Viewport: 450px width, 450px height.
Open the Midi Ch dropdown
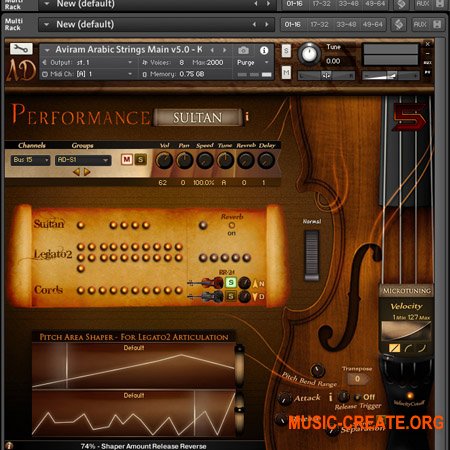[x=88, y=74]
